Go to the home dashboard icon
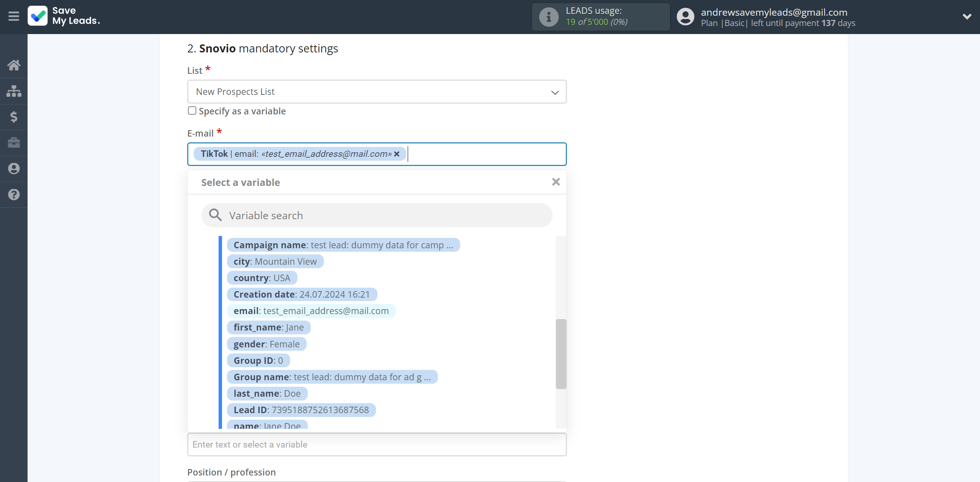The height and width of the screenshot is (482, 980). click(x=14, y=65)
